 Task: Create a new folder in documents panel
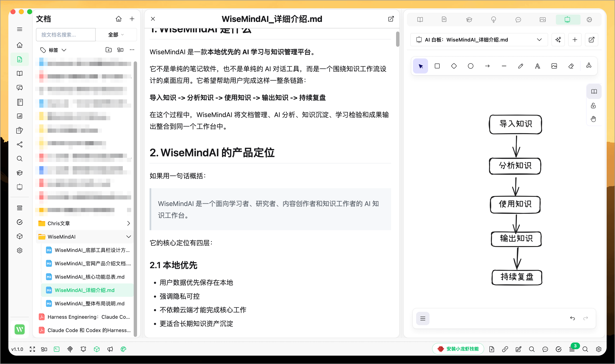pyautogui.click(x=108, y=50)
